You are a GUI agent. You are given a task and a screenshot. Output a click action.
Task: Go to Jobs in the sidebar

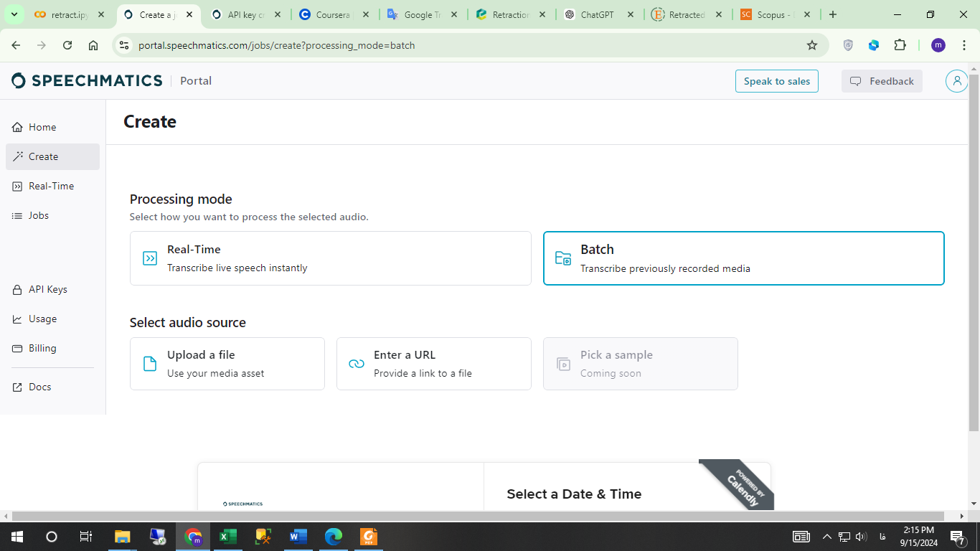point(52,215)
